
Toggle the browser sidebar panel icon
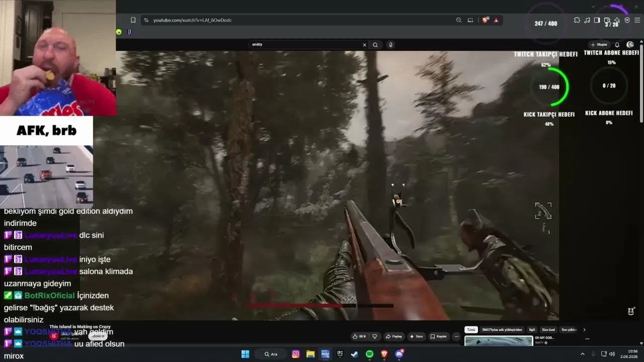point(597,20)
